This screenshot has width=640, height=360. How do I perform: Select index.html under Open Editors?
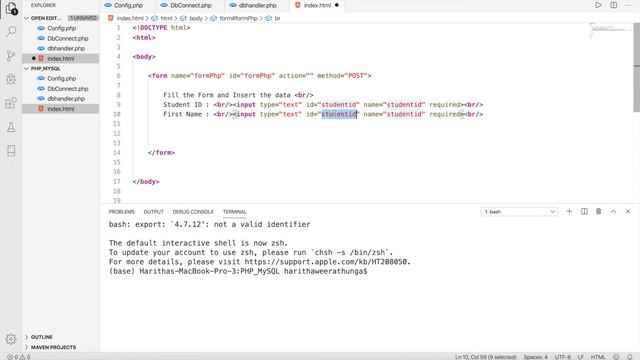click(x=60, y=58)
